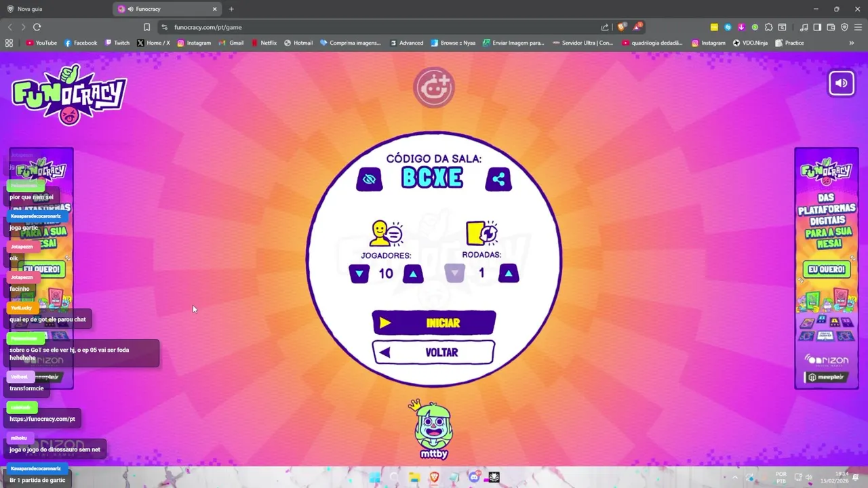This screenshot has width=868, height=488.
Task: Open the Funocracy browser tab
Action: tap(168, 9)
